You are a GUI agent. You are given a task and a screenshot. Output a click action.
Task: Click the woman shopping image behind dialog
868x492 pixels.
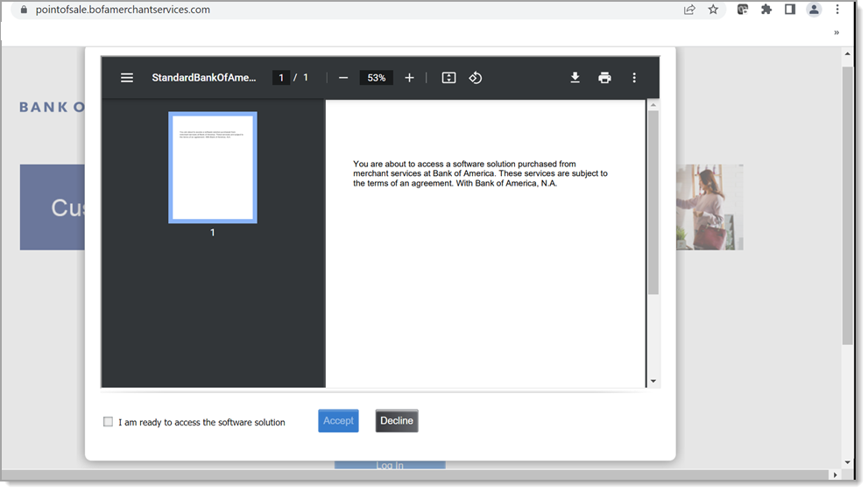click(709, 207)
